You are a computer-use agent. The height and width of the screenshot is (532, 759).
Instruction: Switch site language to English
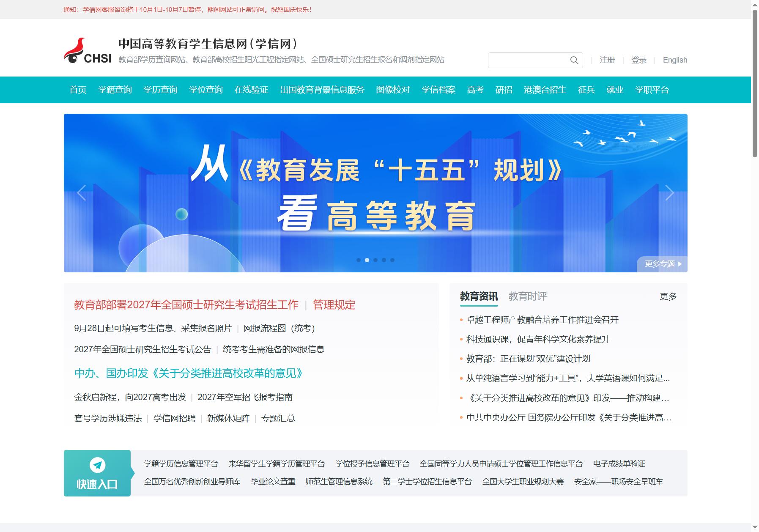[675, 60]
